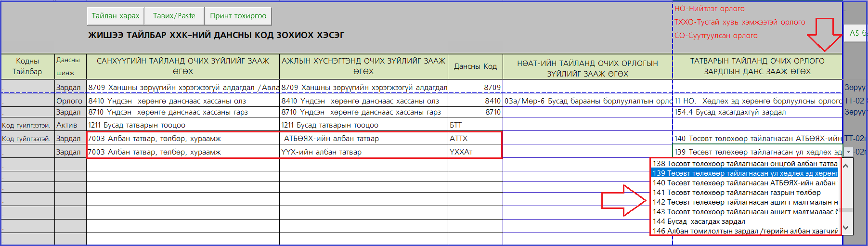Select list item 142 ашигт малтмалын
The width and height of the screenshot is (868, 246).
point(744,202)
